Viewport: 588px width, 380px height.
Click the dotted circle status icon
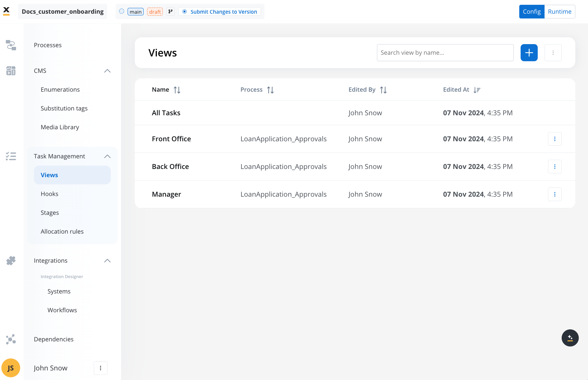[121, 11]
